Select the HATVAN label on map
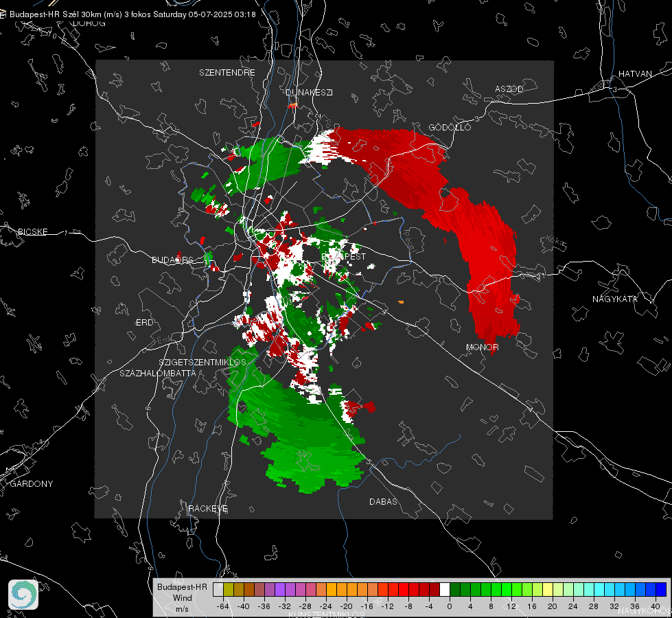 (635, 73)
